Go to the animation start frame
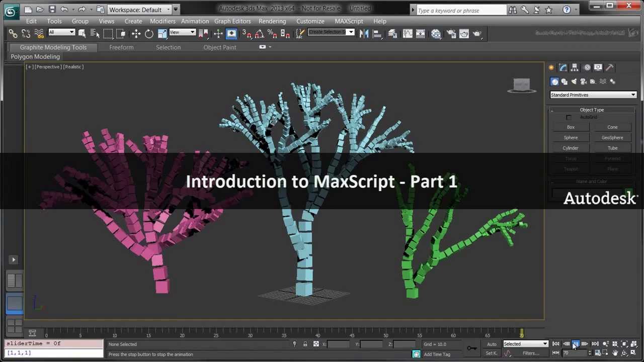Viewport: 644px width, 362px height. [556, 344]
